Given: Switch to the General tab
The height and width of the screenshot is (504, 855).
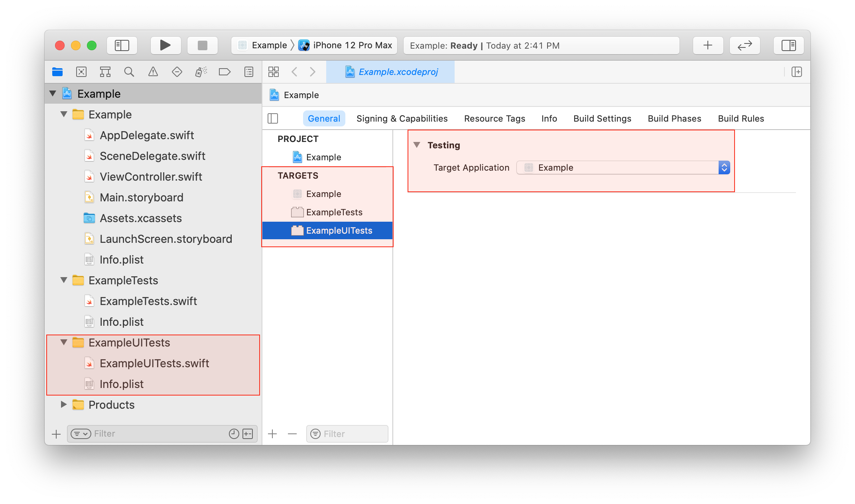Looking at the screenshot, I should click(324, 118).
